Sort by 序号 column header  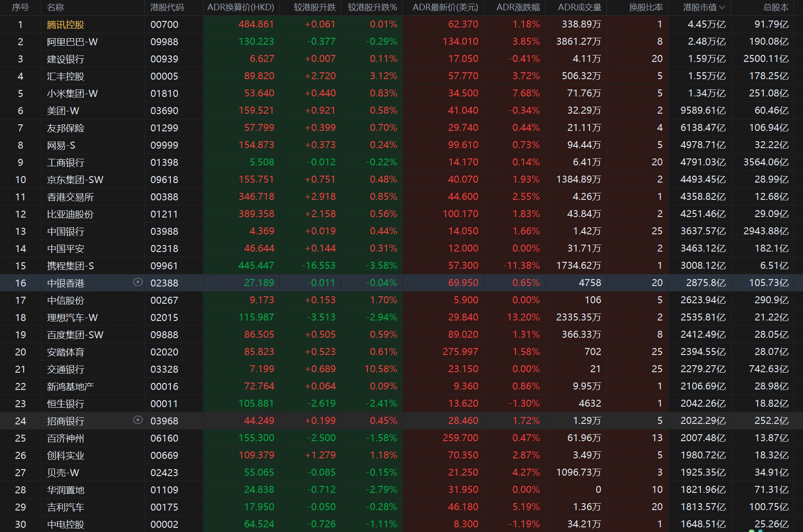20,7
